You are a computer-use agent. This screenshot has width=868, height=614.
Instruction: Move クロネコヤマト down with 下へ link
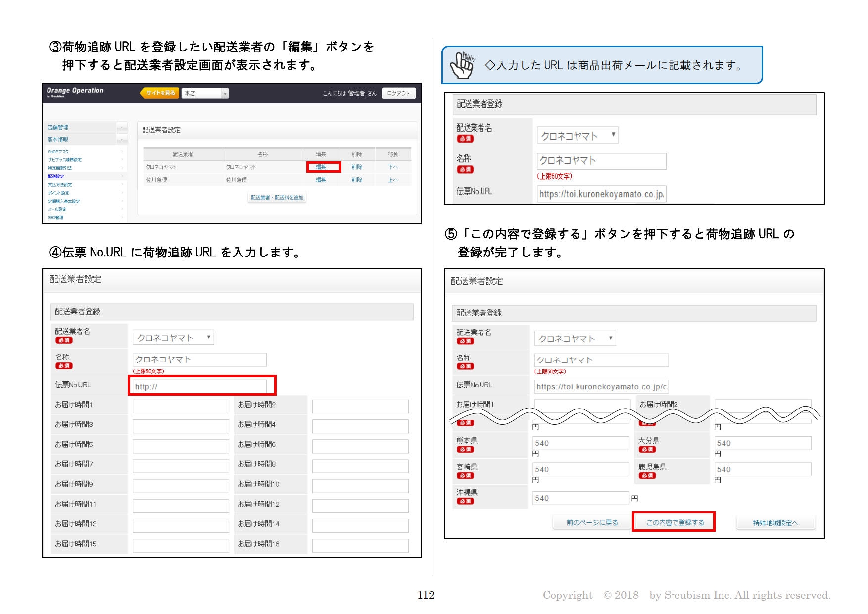coord(393,167)
